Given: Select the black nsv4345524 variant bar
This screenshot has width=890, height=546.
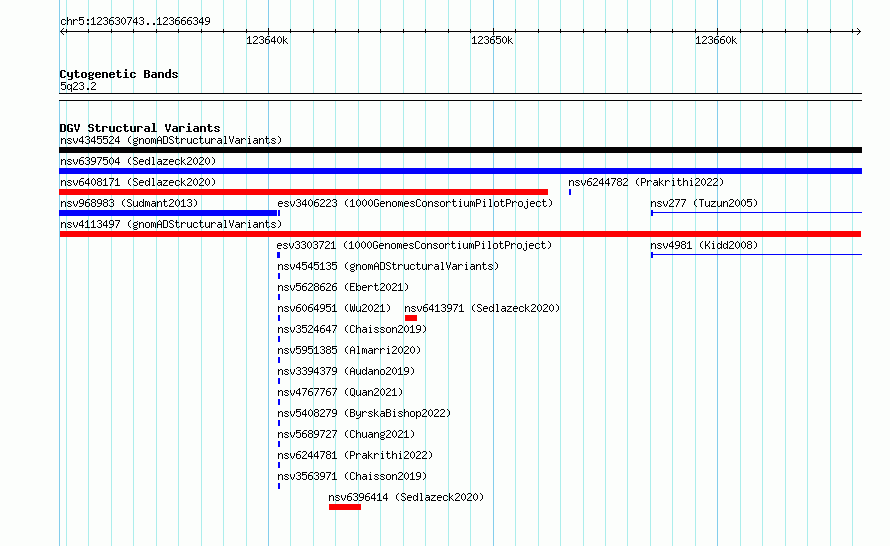Looking at the screenshot, I should tap(460, 150).
